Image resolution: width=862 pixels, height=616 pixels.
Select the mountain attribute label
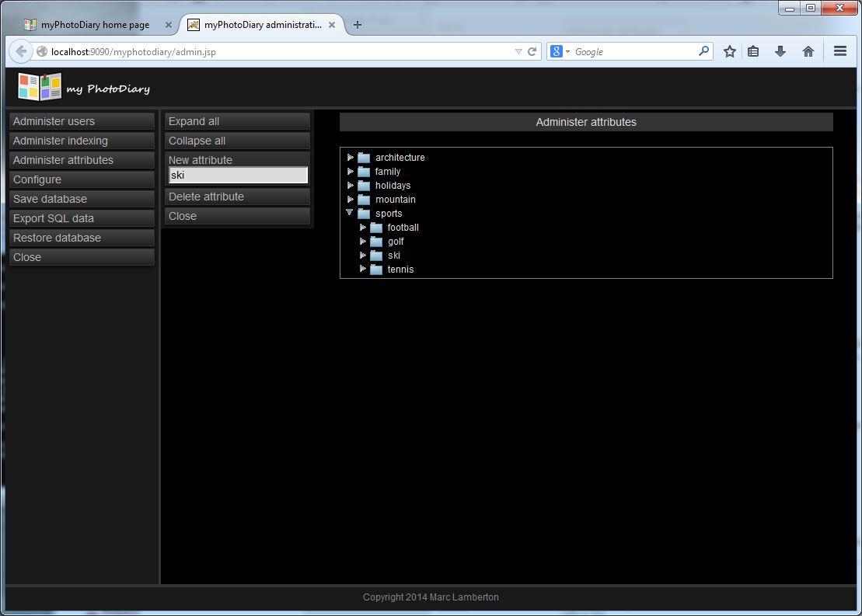396,200
